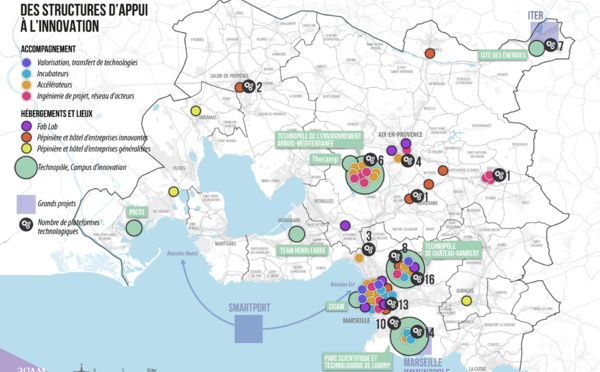Screen dimensions: 600x372
Task: Select the yellow marker near Miramas
Action: coord(196,111)
